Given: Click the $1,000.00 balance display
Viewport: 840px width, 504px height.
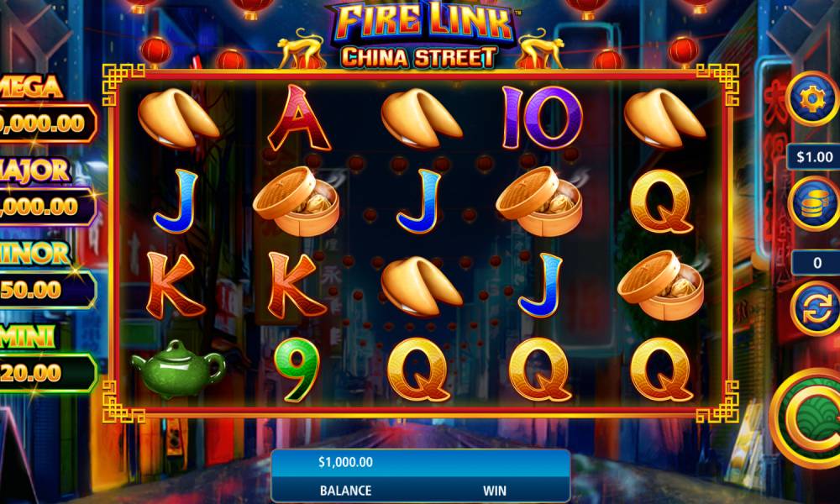Looking at the screenshot, I should point(345,462).
